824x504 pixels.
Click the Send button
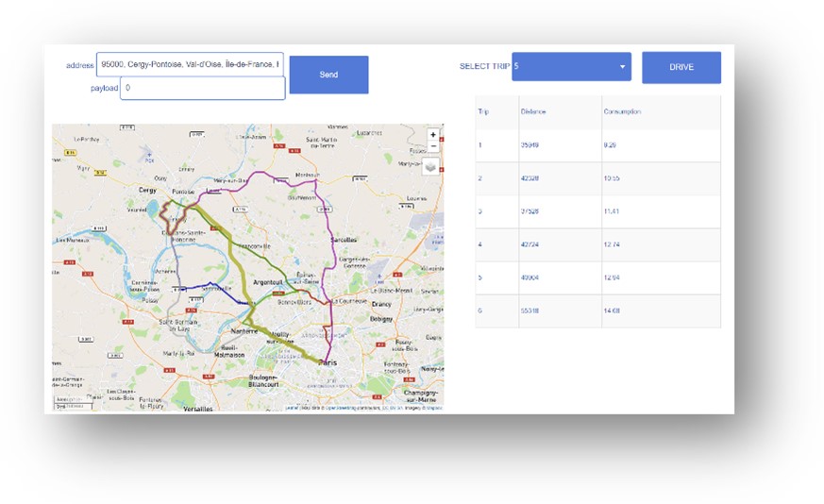pos(328,75)
